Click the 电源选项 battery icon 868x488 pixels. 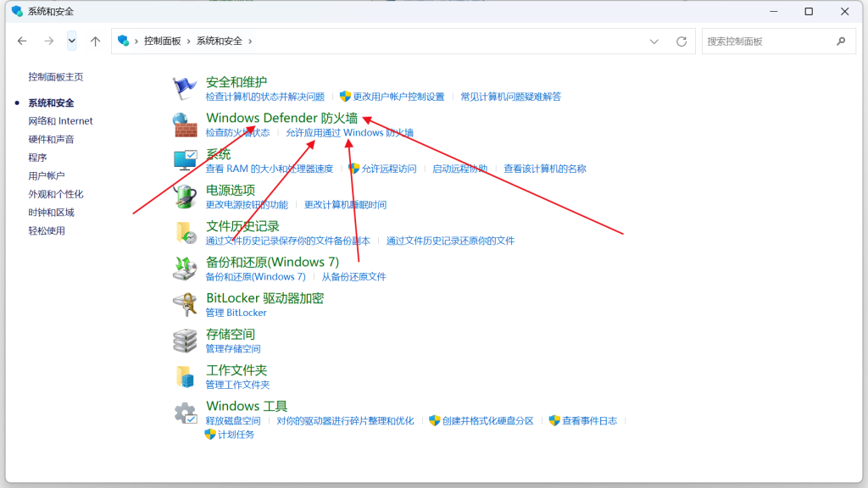click(184, 197)
